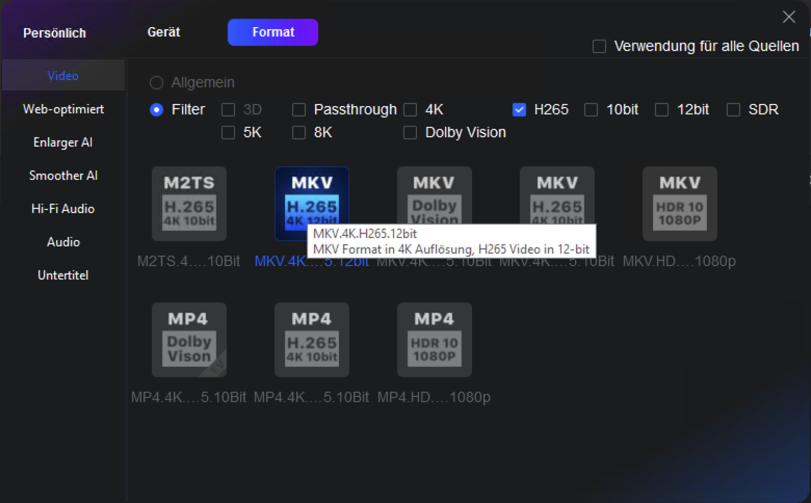811x503 pixels.
Task: Select the MKV H.265 4K 12bit format icon
Action: (311, 204)
